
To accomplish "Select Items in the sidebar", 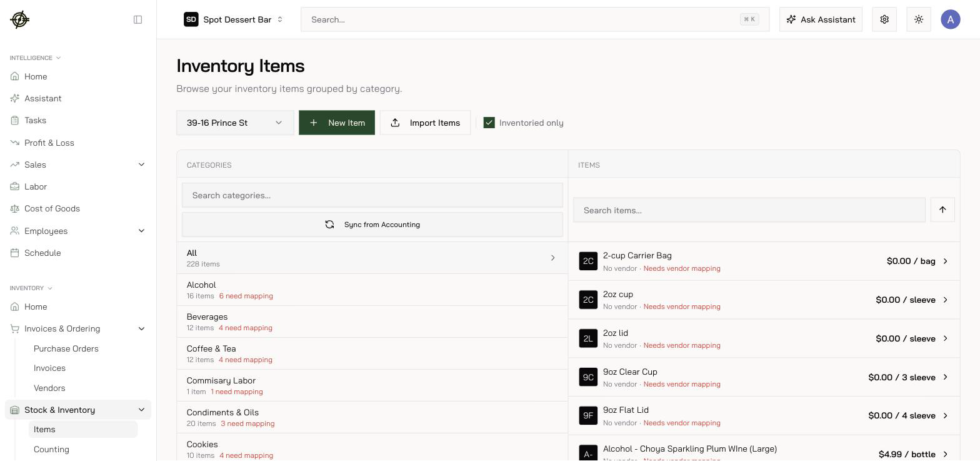I will 83,429.
